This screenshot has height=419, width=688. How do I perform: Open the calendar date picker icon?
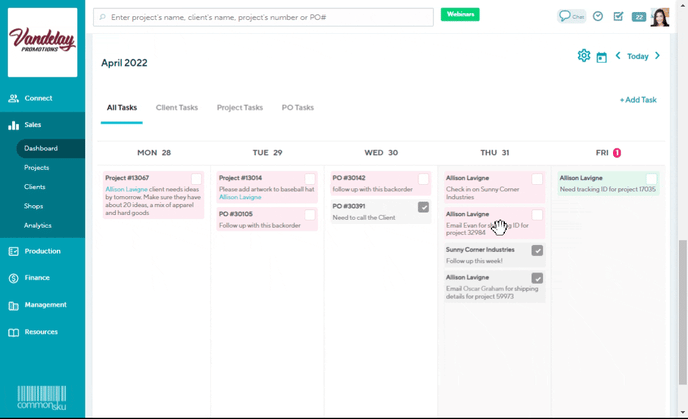coord(601,57)
